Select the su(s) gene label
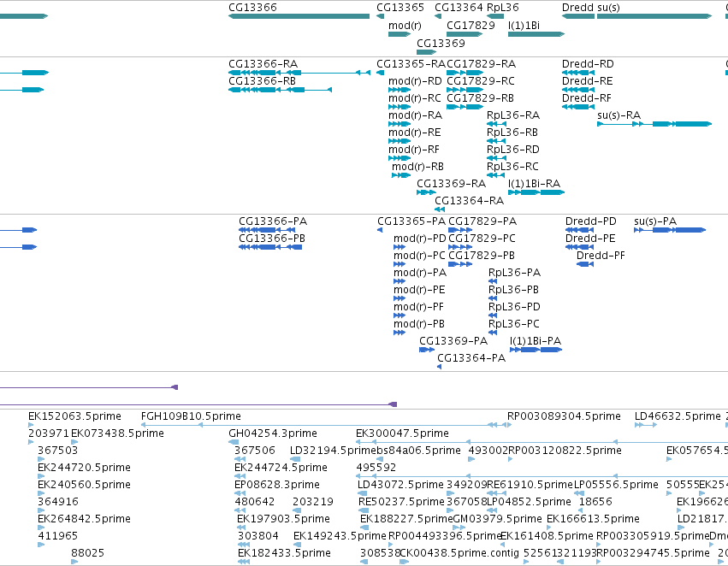The width and height of the screenshot is (728, 566). [x=608, y=8]
